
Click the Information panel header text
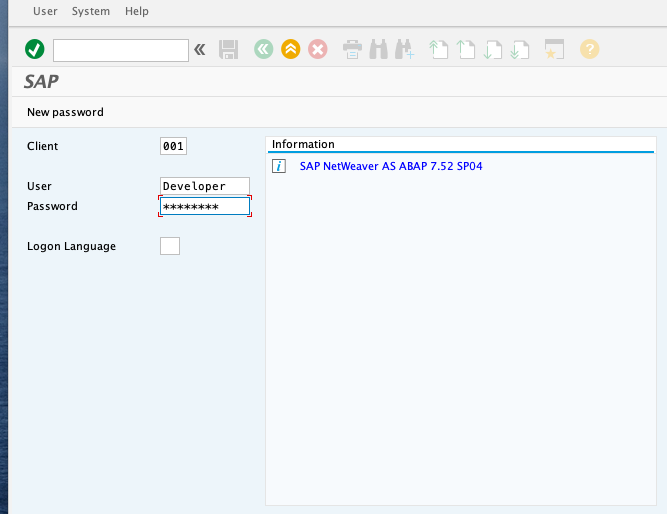click(303, 144)
